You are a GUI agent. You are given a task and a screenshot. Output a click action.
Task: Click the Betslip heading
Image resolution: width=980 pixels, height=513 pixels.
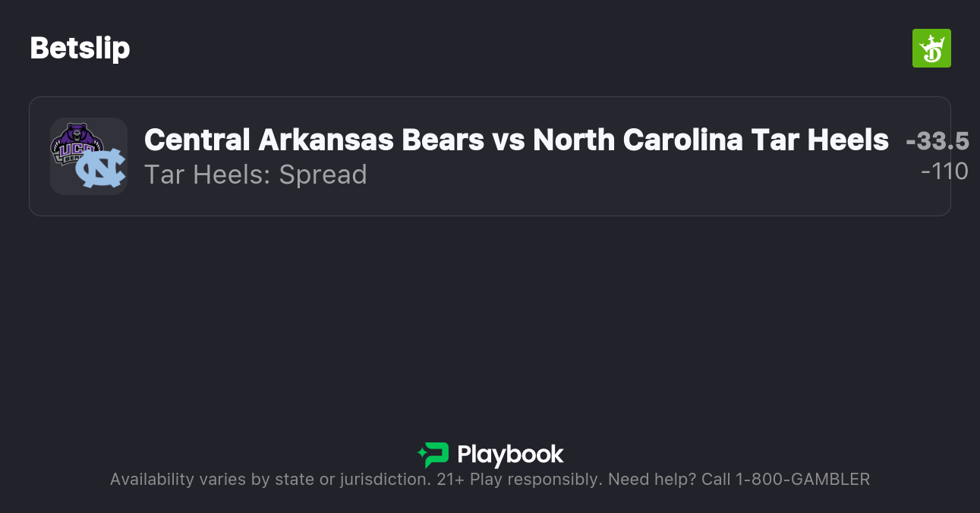(80, 49)
